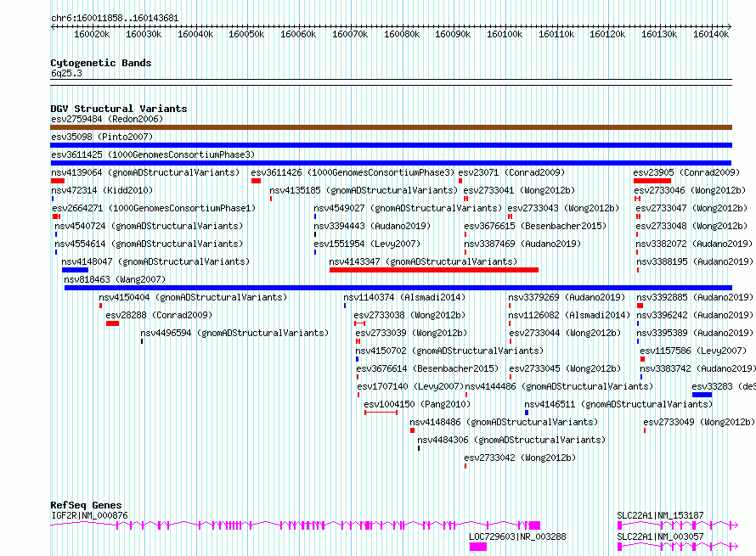Open the DGV Structural Variants track heading
The width and height of the screenshot is (756, 556).
pos(119,109)
